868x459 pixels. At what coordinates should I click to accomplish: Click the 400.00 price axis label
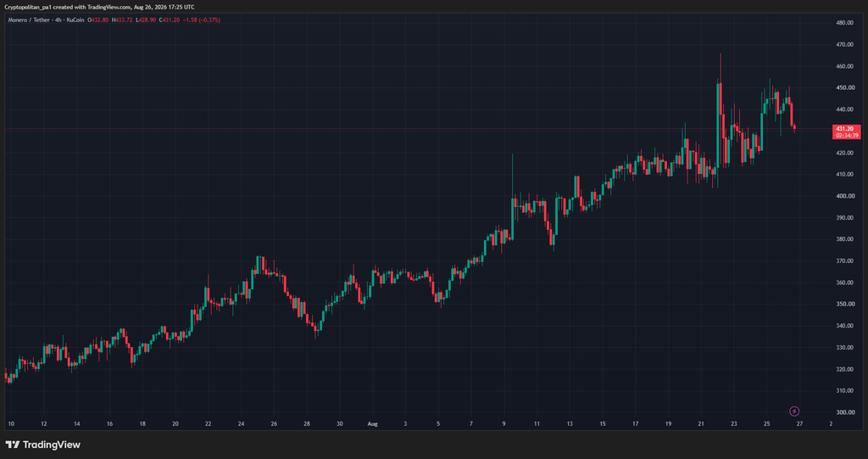[x=845, y=196]
